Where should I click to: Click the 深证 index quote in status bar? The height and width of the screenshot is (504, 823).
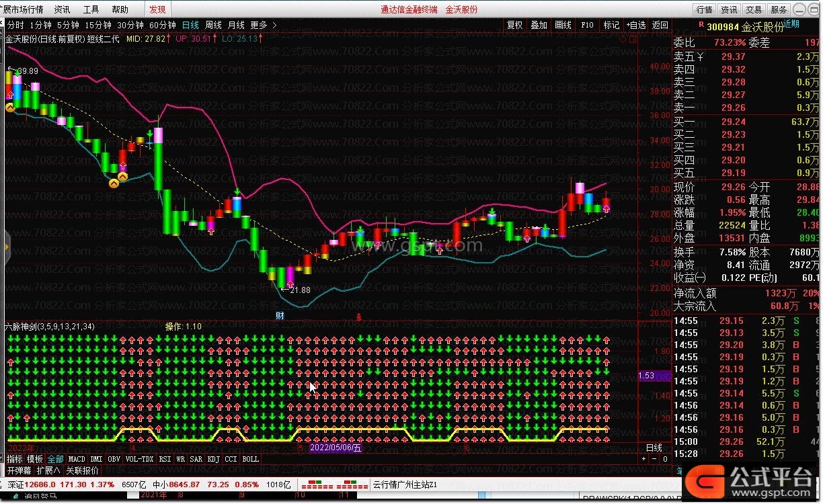[x=61, y=485]
